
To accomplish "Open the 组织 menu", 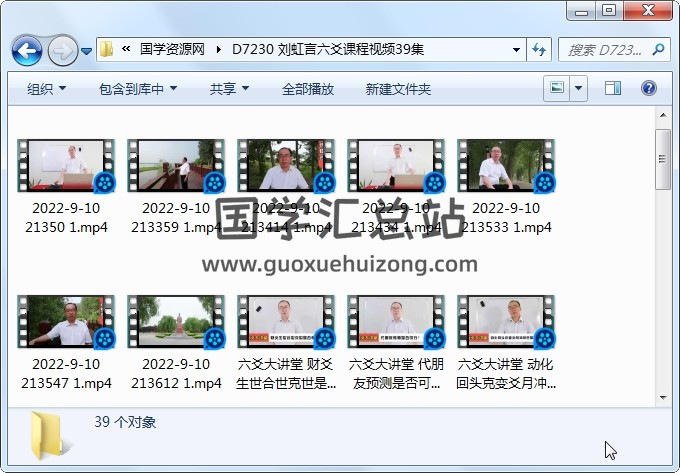I will point(46,89).
